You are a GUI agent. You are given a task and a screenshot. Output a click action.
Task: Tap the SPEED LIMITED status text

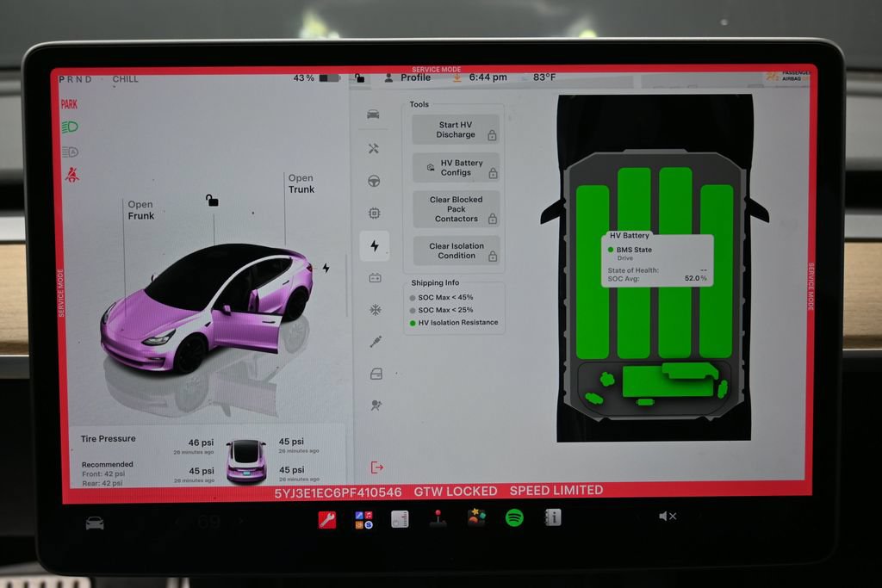pos(556,491)
